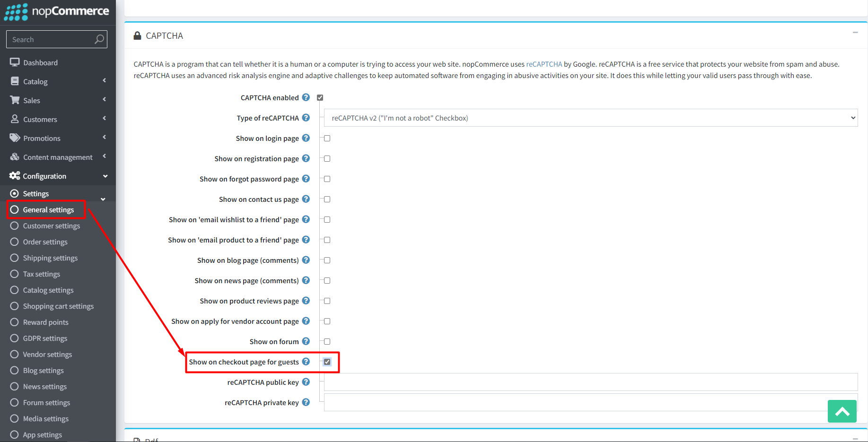Click help icon beside apply for vendor account
The image size is (868, 442).
tap(306, 321)
